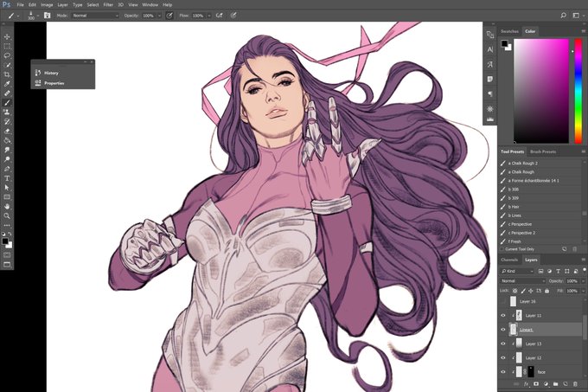Switch to the Brush Presets tab

coord(543,151)
